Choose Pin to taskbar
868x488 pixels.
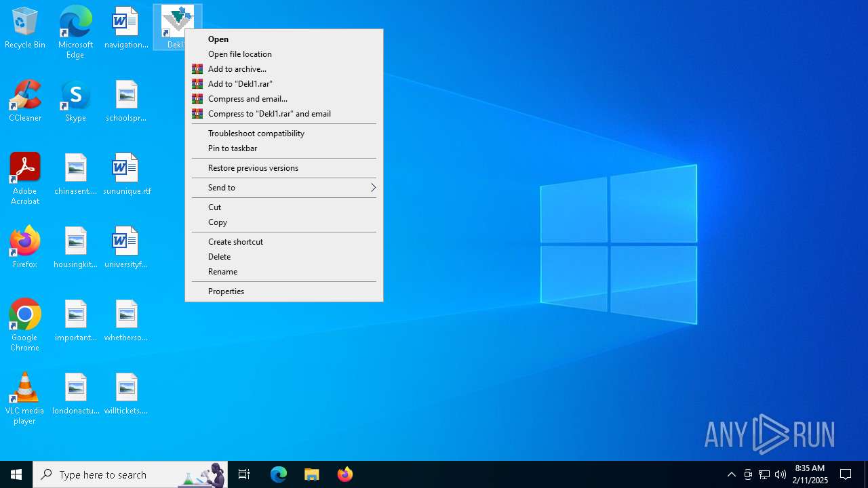tap(283, 148)
